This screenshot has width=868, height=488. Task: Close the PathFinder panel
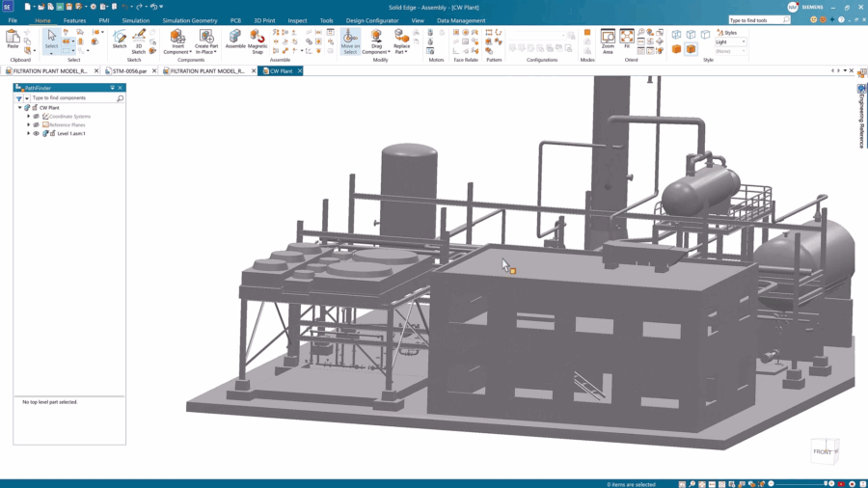(x=121, y=88)
